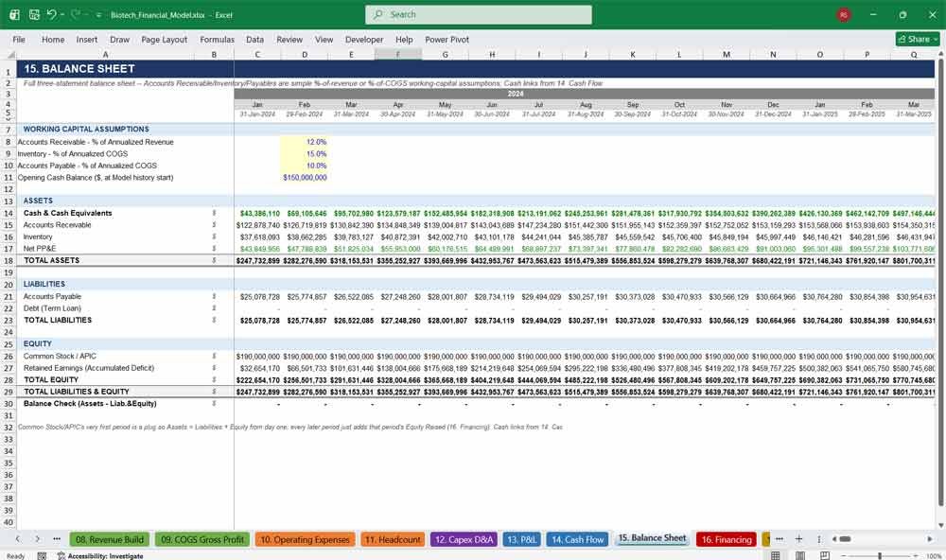The height and width of the screenshot is (560, 946).
Task: Click the 'Cash & Cash Equivalents' row label
Action: [x=67, y=213]
